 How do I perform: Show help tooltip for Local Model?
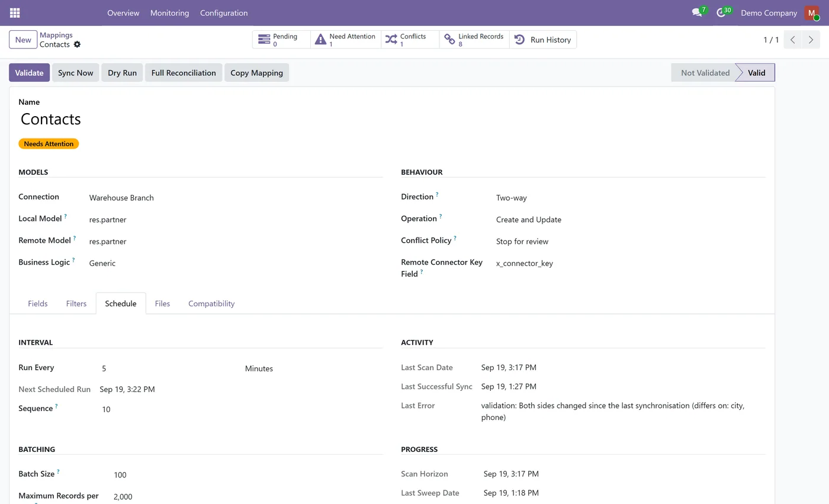pos(65,217)
